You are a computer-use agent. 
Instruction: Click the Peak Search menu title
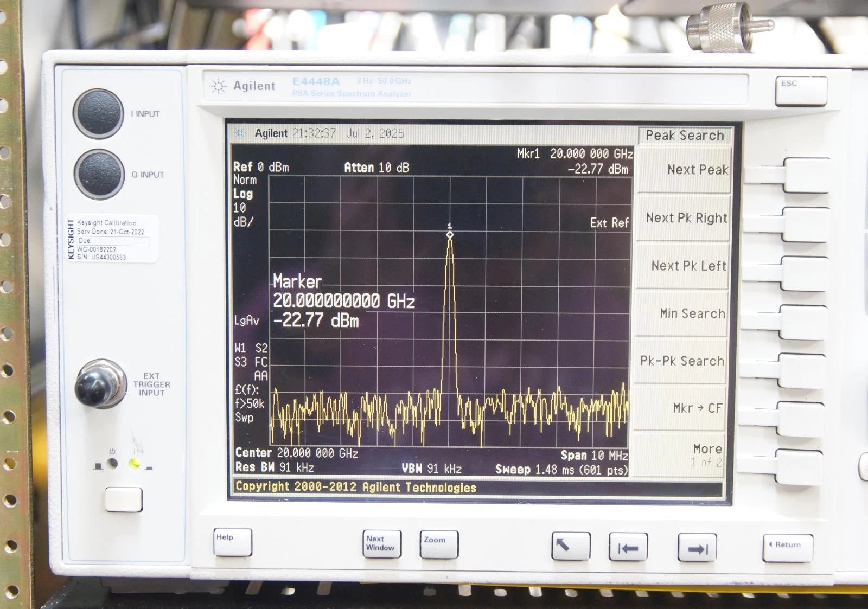685,136
